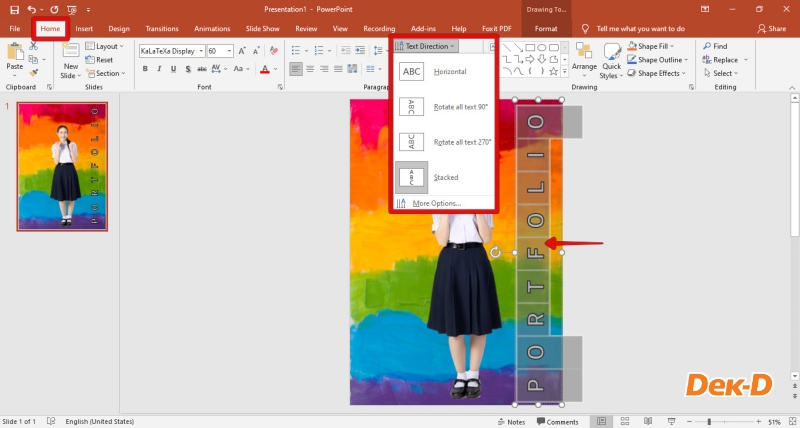Image resolution: width=800 pixels, height=428 pixels.
Task: Click the Increase Font Size icon
Action: 240,50
